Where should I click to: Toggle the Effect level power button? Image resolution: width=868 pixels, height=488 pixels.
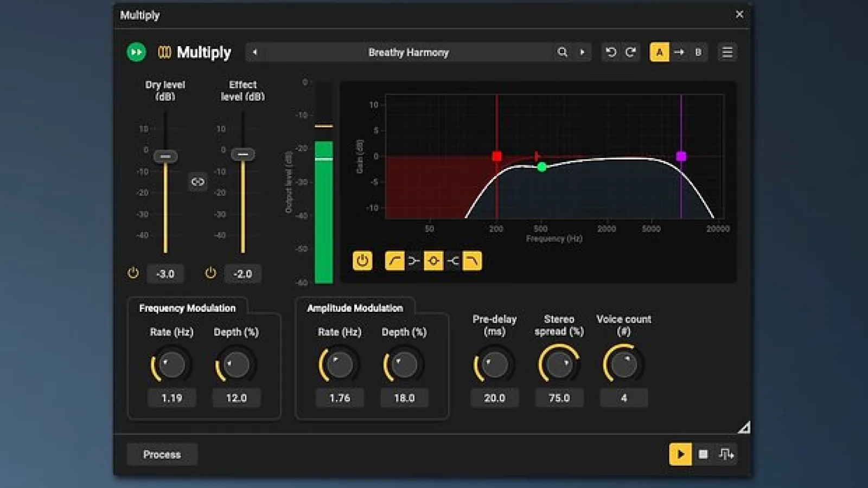coord(210,273)
